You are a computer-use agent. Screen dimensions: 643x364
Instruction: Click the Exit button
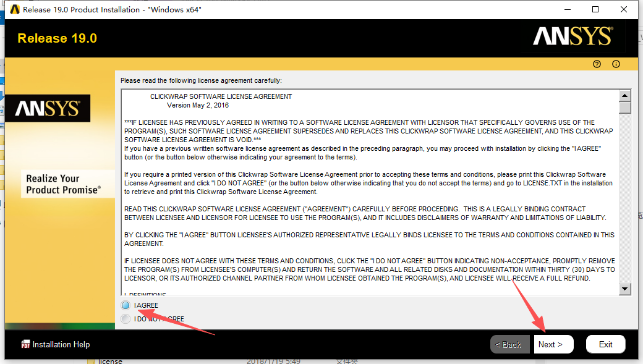point(606,344)
